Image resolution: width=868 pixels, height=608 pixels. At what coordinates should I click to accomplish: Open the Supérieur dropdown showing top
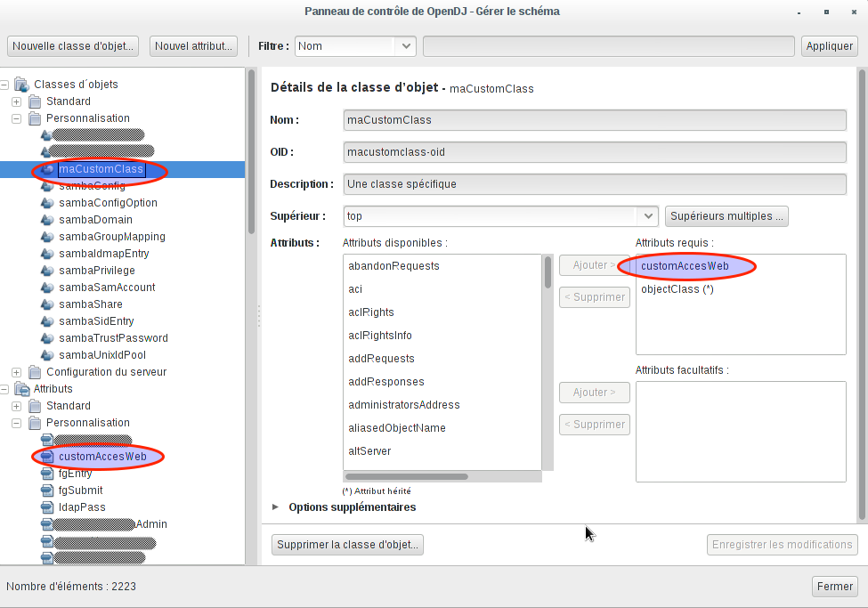point(500,216)
